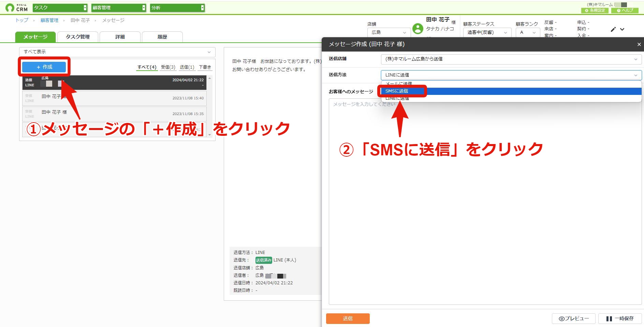
Task: Open the 顧客ランク dropdown
Action: (527, 32)
